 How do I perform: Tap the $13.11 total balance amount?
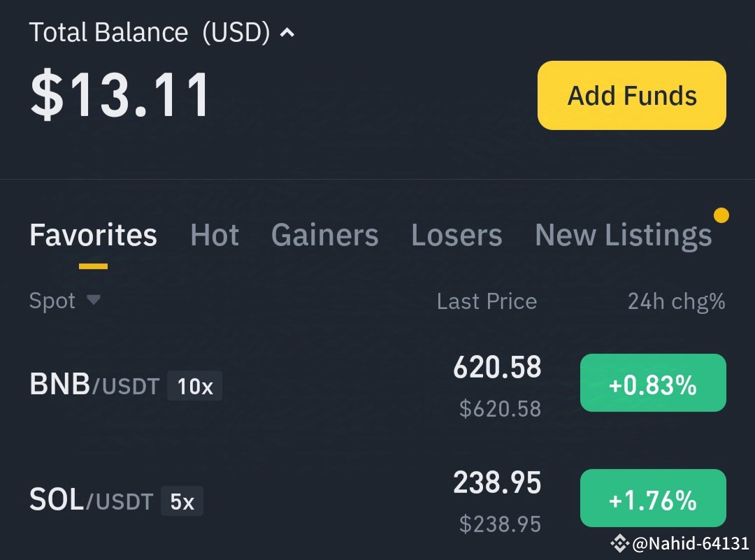tap(120, 94)
